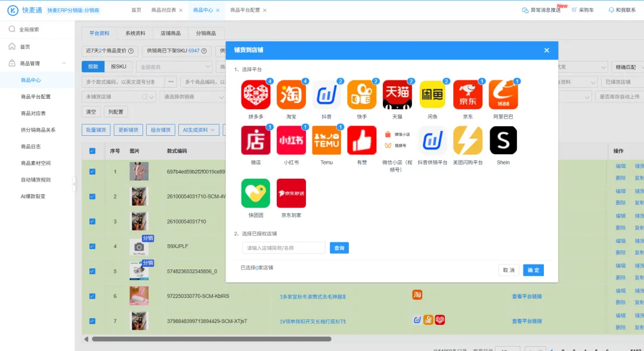644x351 pixels.
Task: Open the 全局搜索 search icon
Action: point(12,29)
